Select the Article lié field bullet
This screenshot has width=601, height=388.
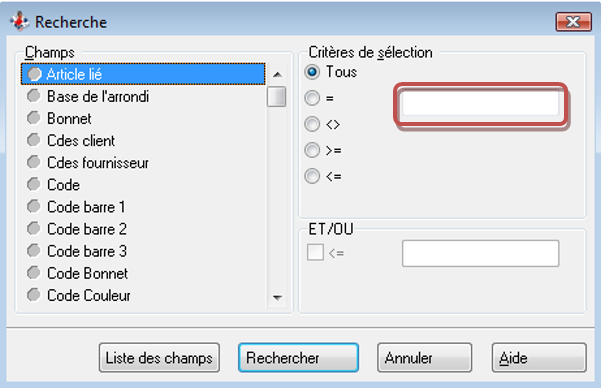tap(34, 74)
